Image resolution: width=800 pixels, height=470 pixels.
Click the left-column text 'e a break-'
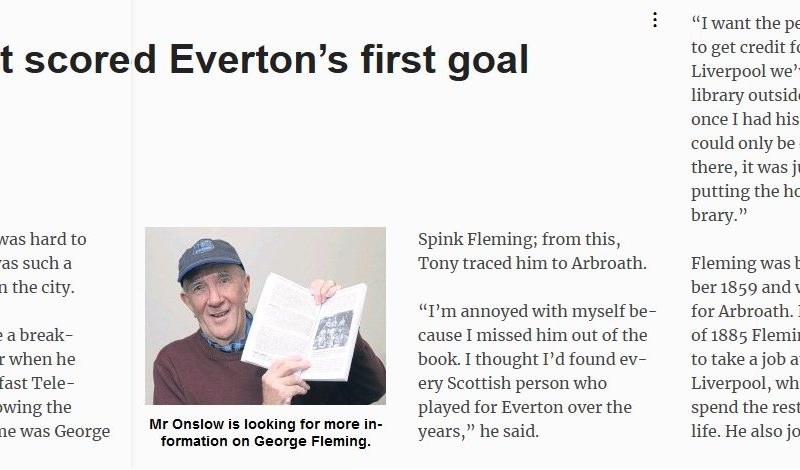tap(38, 336)
